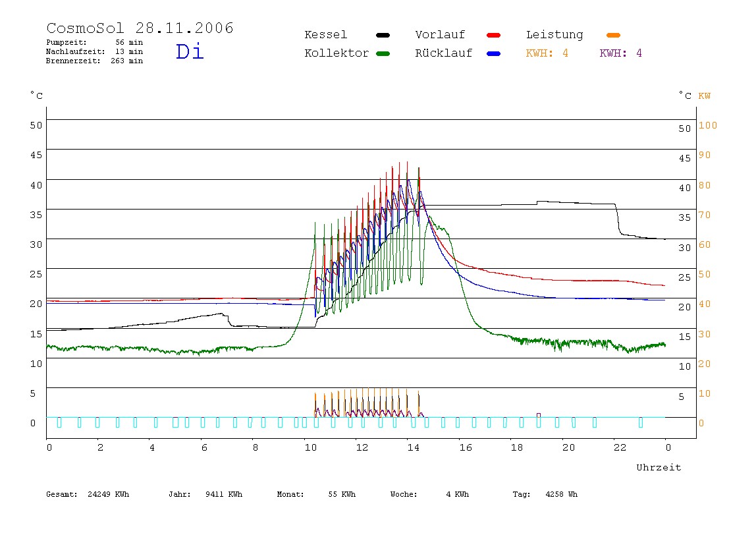The image size is (756, 535).
Task: Select hour "18" on the Uhrzeit axis
Action: point(517,447)
